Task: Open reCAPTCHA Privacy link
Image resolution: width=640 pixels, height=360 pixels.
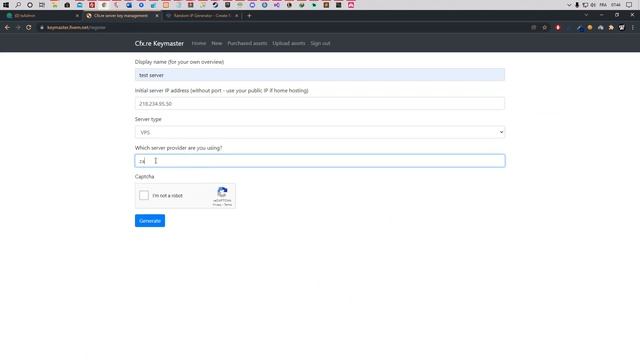Action: 217,204
